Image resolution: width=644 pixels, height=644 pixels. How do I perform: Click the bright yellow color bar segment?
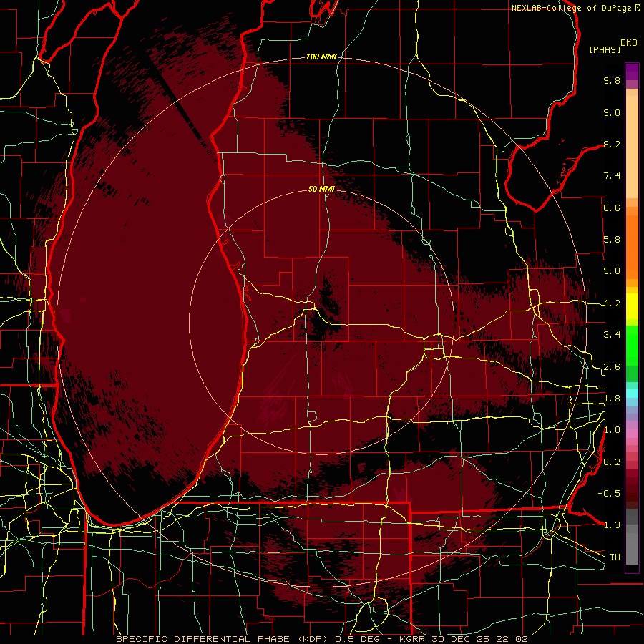[x=632, y=306]
